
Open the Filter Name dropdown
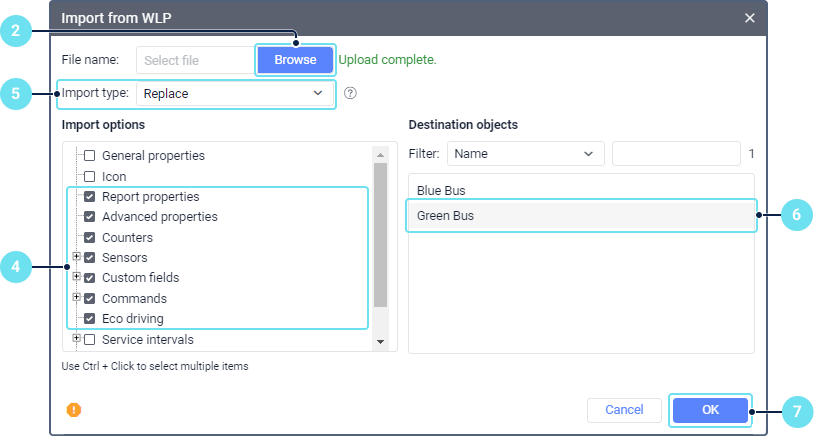526,154
